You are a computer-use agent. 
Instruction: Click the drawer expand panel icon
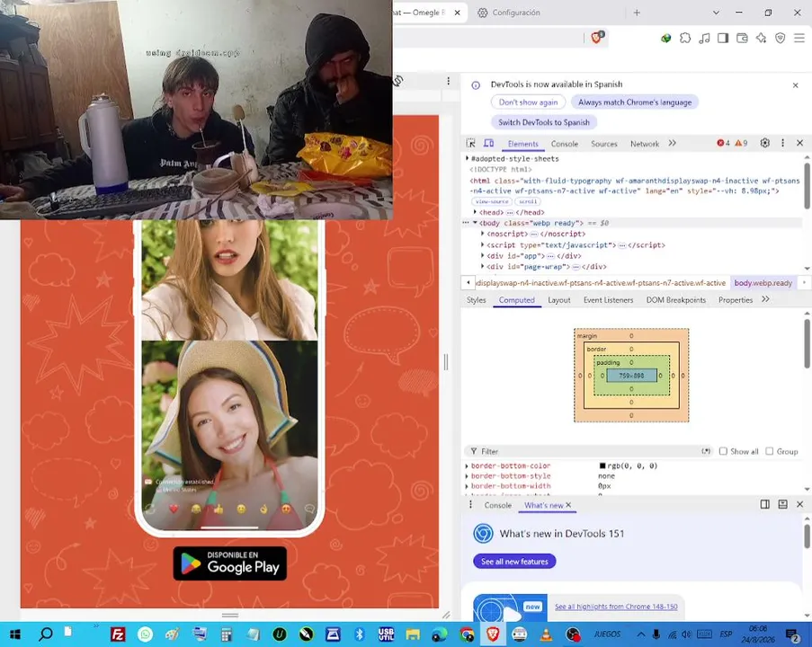pos(782,504)
